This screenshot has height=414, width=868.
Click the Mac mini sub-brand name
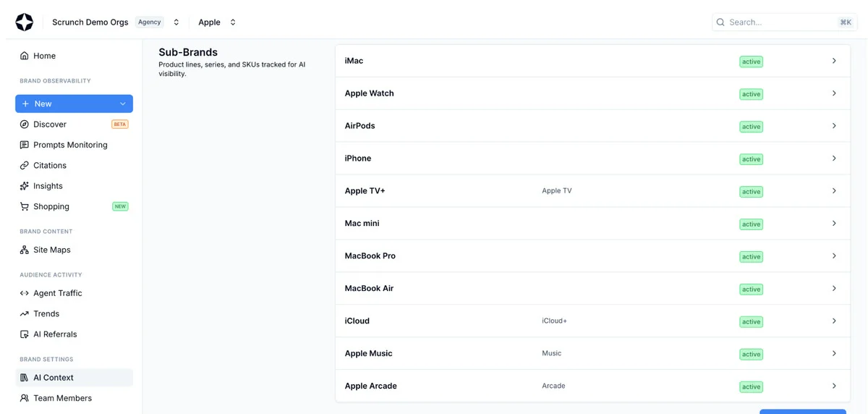click(362, 224)
